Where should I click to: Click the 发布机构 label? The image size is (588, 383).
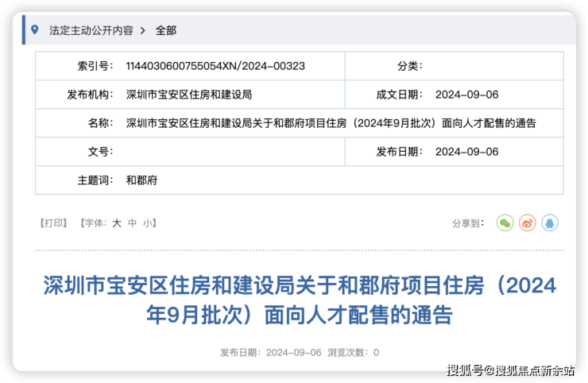coord(90,95)
